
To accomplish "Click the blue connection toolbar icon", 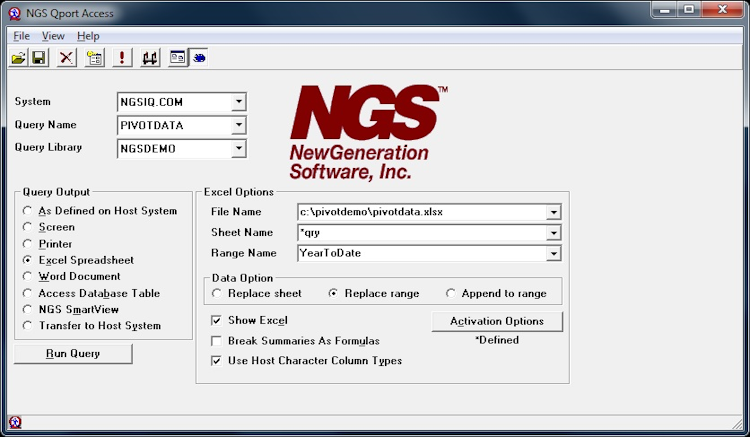I will (199, 58).
